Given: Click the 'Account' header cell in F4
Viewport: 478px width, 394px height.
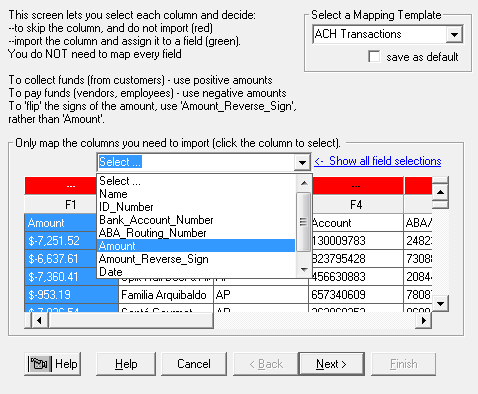Looking at the screenshot, I should point(358,223).
